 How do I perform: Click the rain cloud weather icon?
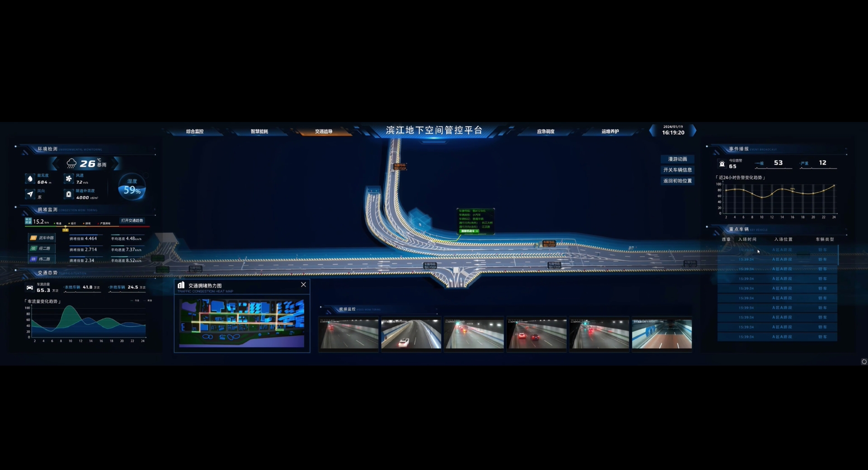coord(71,163)
